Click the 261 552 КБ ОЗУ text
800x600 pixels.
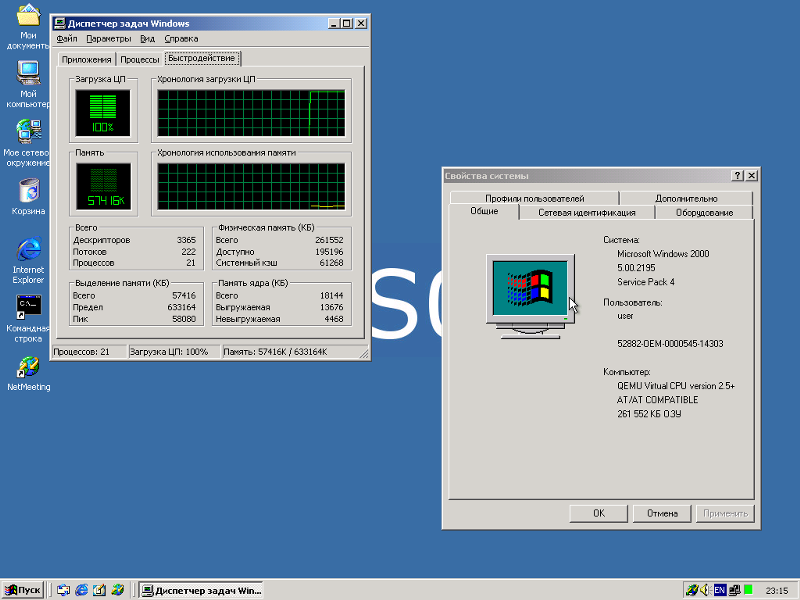click(x=649, y=414)
